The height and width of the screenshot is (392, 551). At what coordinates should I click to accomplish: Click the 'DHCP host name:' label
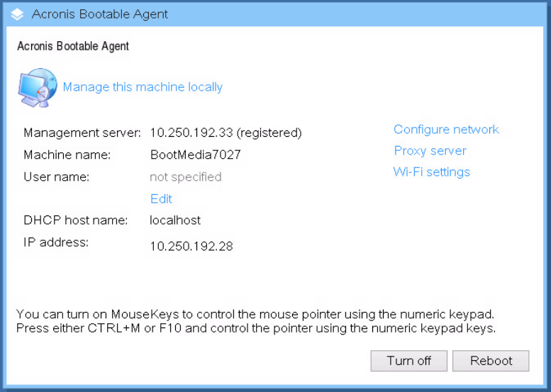coord(75,220)
